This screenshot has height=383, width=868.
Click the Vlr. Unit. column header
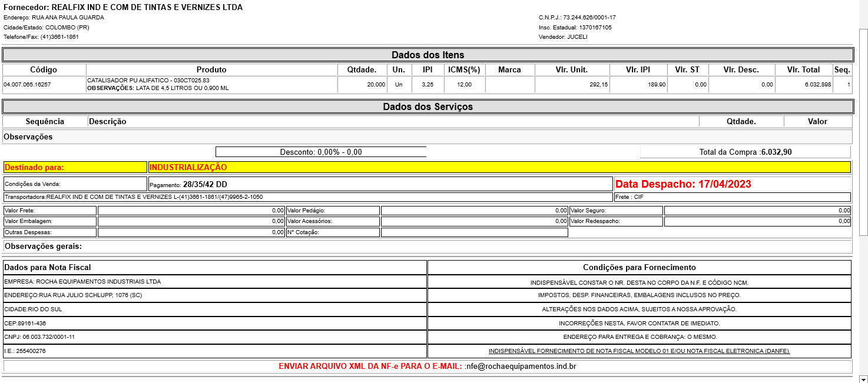click(x=571, y=69)
